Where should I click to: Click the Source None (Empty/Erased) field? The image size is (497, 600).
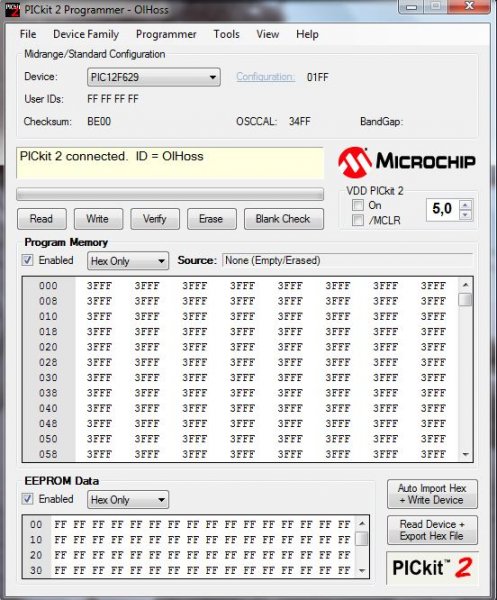(x=347, y=261)
